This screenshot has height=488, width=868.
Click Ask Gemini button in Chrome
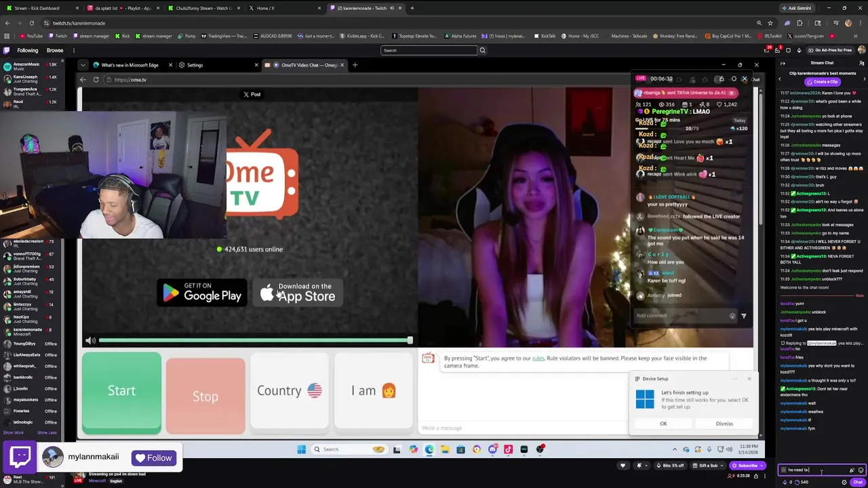(796, 8)
